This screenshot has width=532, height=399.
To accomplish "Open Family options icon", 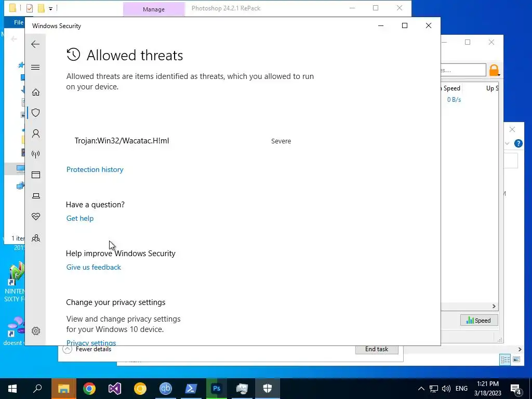I will pyautogui.click(x=36, y=238).
